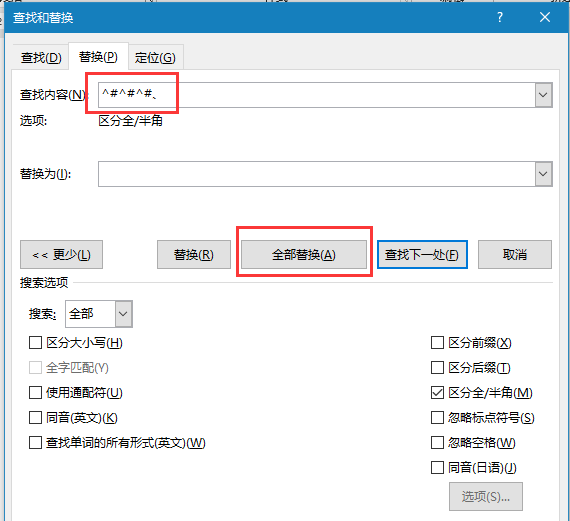
Task: Click the help question mark icon
Action: [500, 17]
